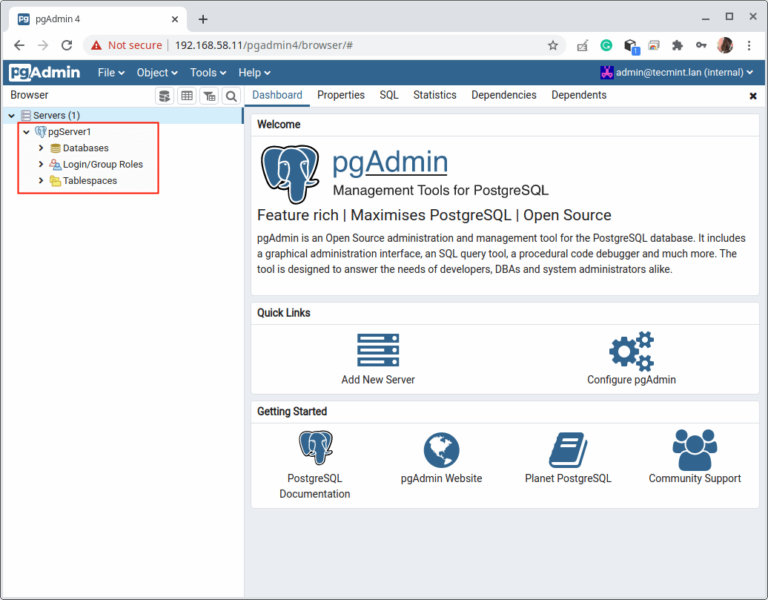Click the Add New Server icon

click(377, 351)
